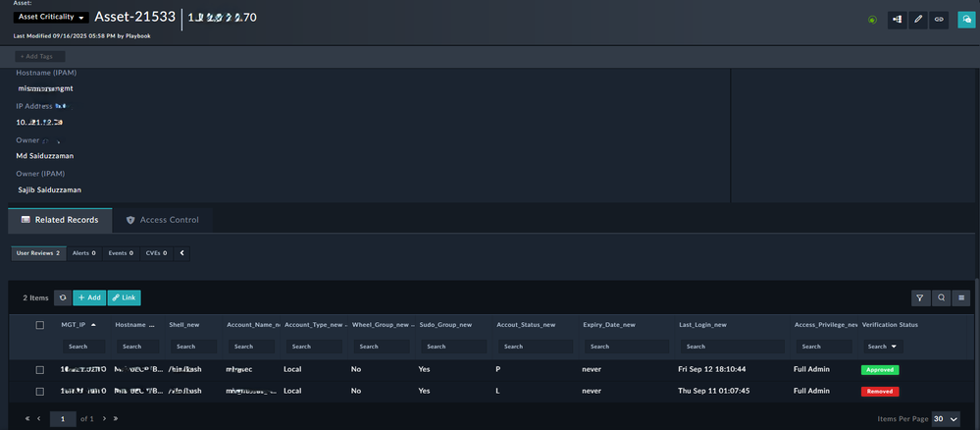Click the chain link icon in header
This screenshot has height=430, width=980.
click(939, 19)
